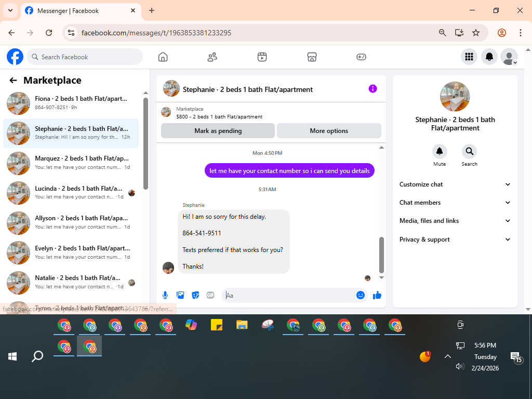The height and width of the screenshot is (399, 532).
Task: Open the Marketplace storefront icon in top navigation
Action: [x=312, y=57]
